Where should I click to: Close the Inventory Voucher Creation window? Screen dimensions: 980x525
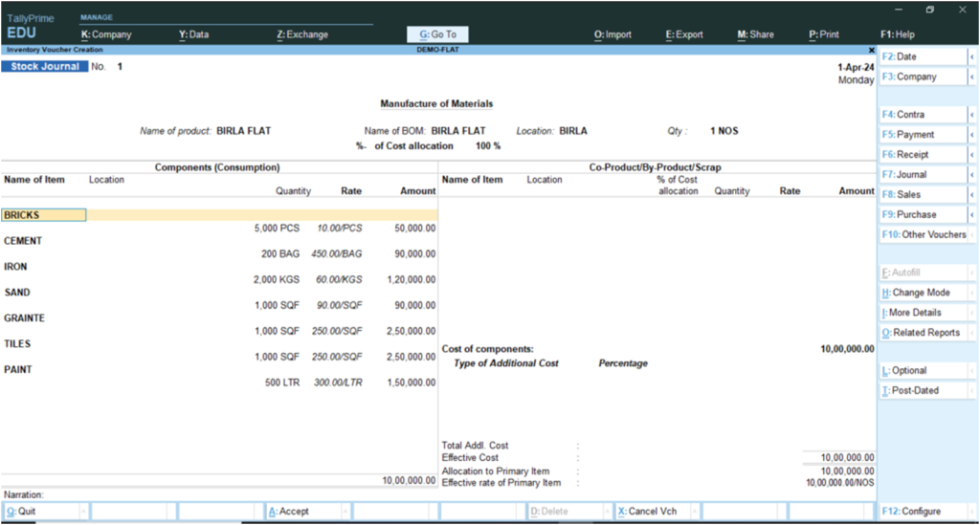(871, 50)
